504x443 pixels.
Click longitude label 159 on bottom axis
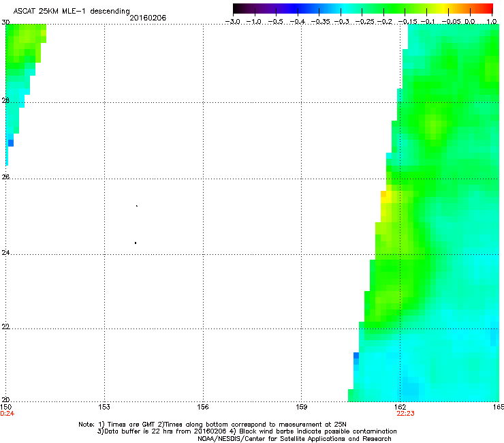[x=301, y=407]
